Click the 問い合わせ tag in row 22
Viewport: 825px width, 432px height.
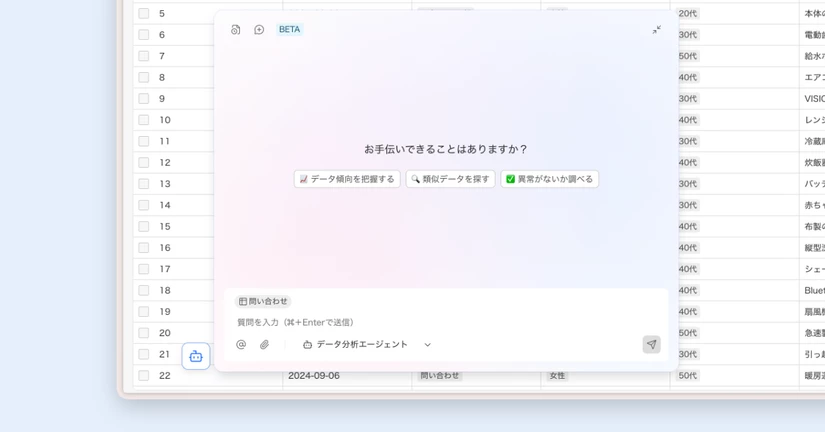[x=440, y=376]
